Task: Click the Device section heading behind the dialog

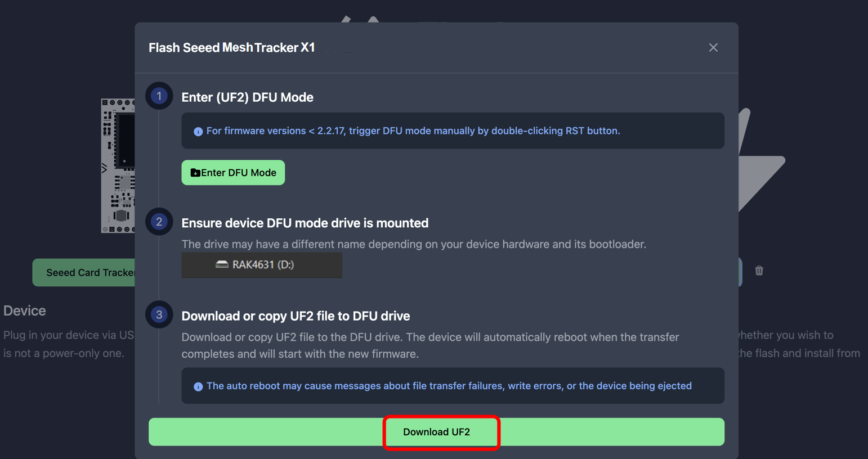Action: pyautogui.click(x=25, y=310)
